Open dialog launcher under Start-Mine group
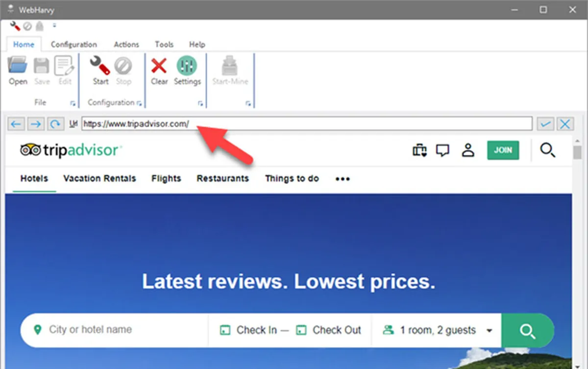Image resolution: width=588 pixels, height=369 pixels. point(248,103)
